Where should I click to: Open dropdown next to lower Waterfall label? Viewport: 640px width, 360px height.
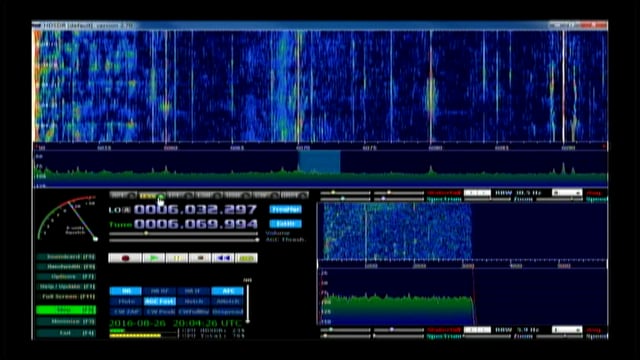point(477,329)
